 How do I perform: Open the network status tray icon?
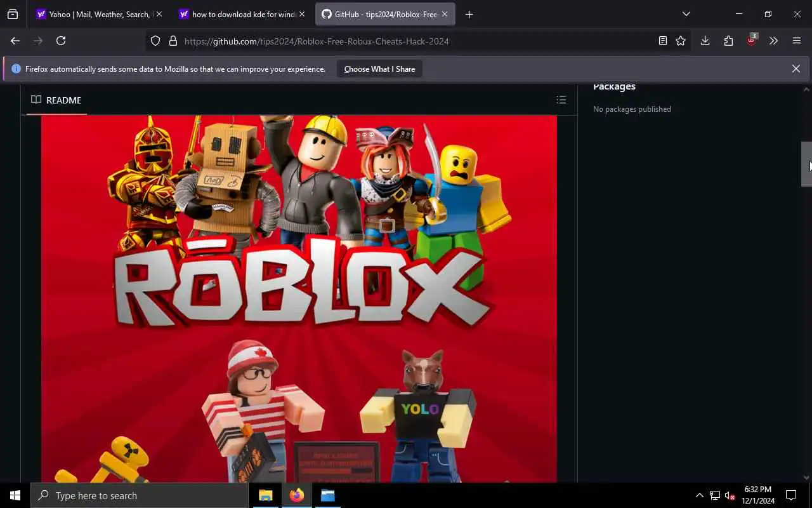coord(715,495)
